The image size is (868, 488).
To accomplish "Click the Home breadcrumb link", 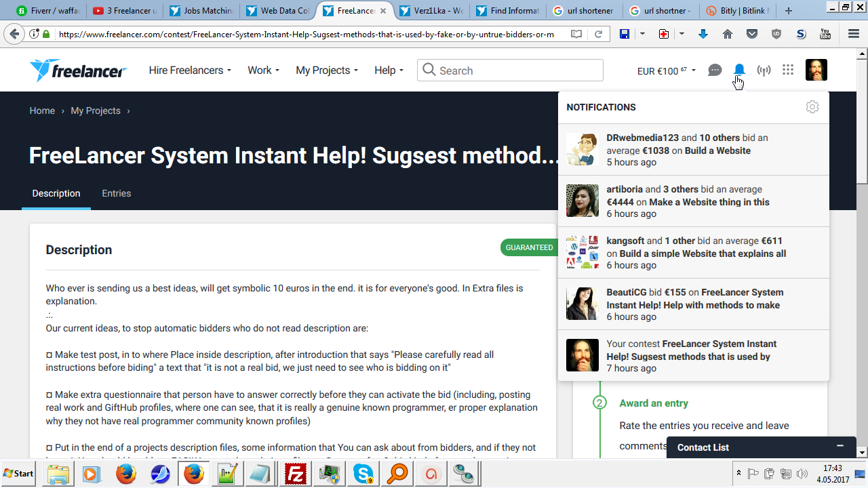I will (x=42, y=110).
